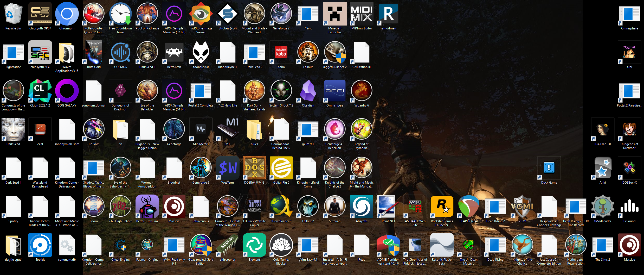The width and height of the screenshot is (644, 275).
Task: Click the System Shock 2 icon
Action: tap(281, 91)
